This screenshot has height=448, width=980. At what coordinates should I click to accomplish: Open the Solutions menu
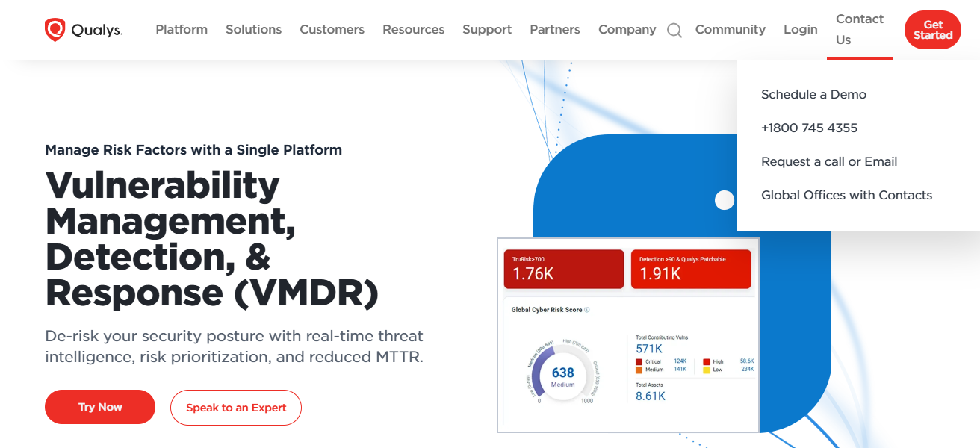coord(254,30)
